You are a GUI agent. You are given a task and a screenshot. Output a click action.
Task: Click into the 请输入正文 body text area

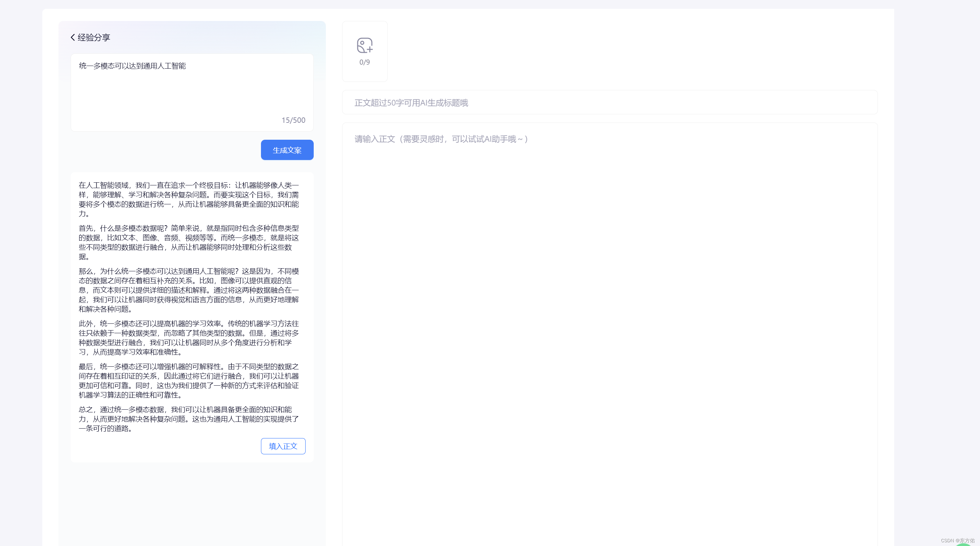[x=609, y=304]
